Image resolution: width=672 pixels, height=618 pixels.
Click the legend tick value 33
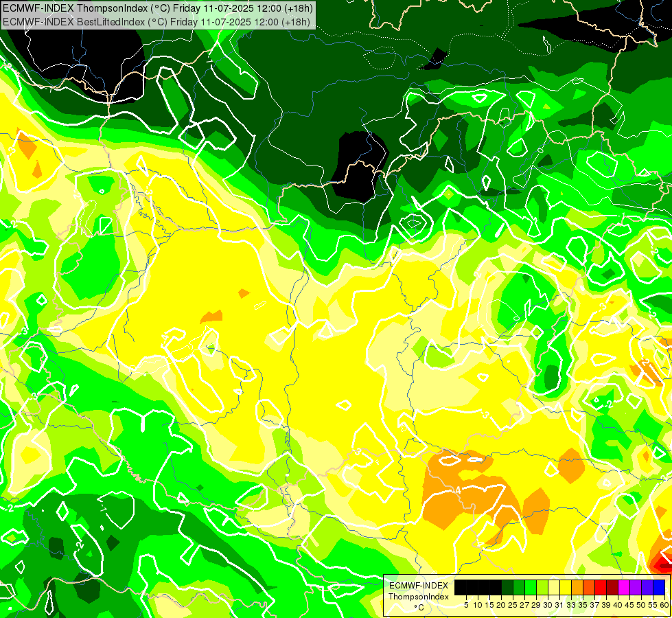571,605
